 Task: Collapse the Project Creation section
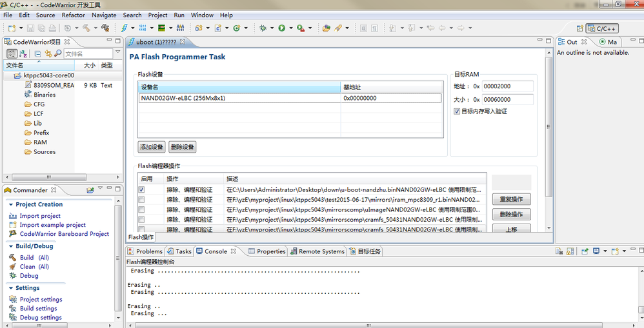point(11,204)
